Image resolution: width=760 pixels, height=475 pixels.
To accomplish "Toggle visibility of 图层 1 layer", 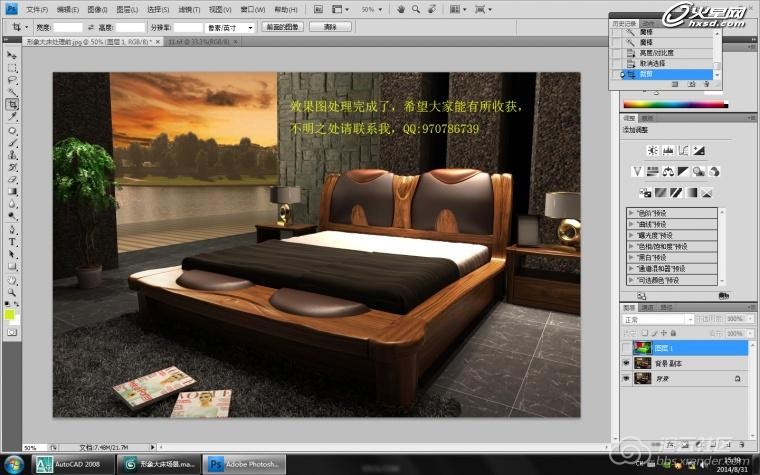I will pos(626,348).
